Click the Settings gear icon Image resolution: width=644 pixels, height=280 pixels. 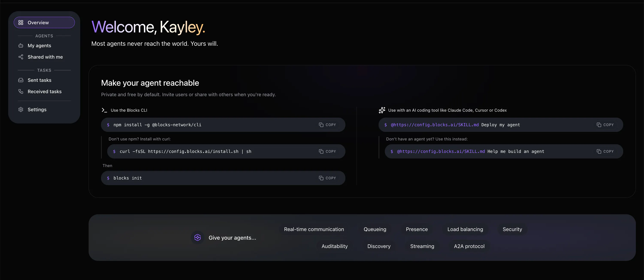(x=21, y=110)
